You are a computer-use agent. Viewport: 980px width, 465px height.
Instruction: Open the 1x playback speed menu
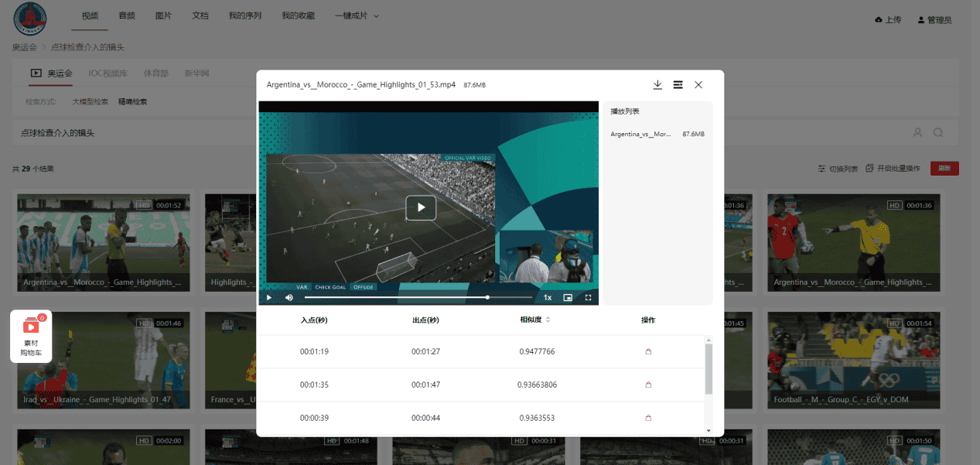click(x=548, y=297)
